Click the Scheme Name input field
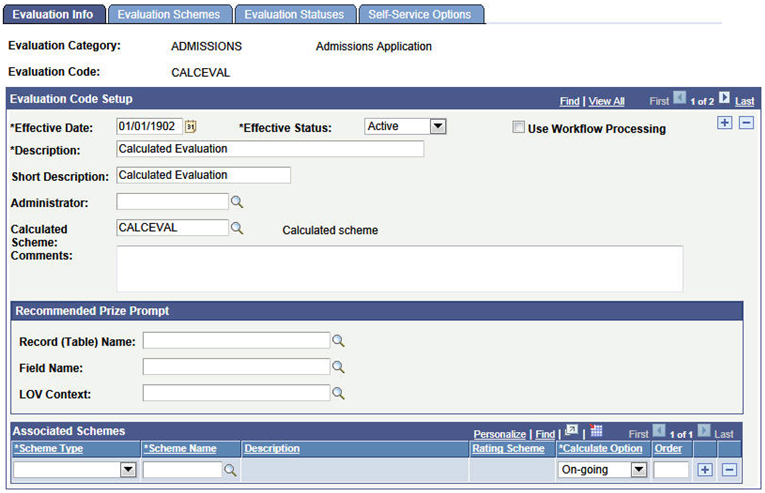 click(182, 470)
